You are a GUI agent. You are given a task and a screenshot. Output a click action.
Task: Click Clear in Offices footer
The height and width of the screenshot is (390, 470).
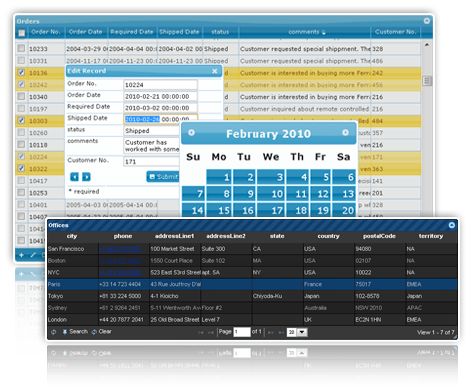pyautogui.click(x=101, y=332)
